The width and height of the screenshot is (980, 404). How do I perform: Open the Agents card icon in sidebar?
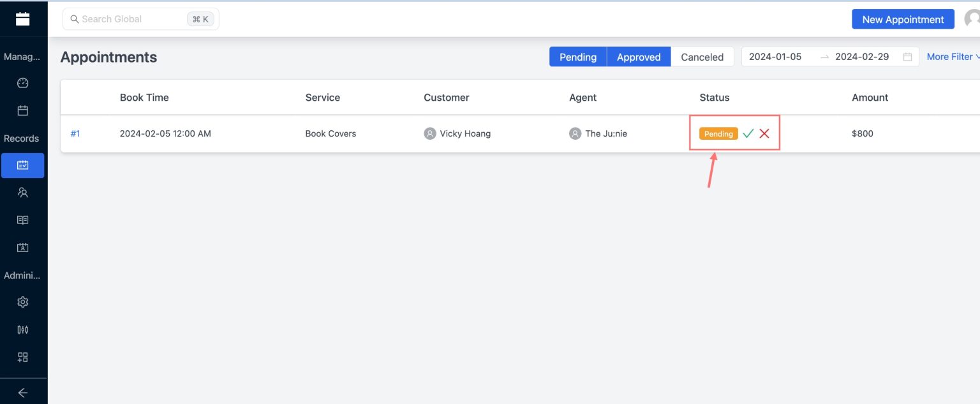(x=23, y=247)
